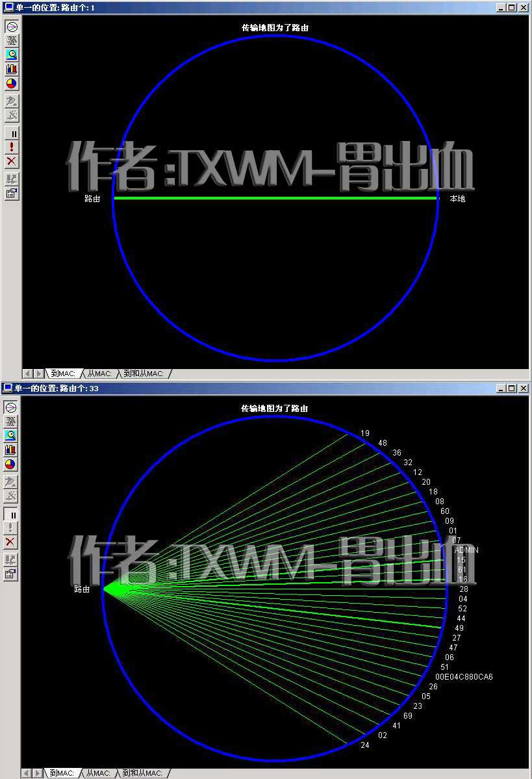Image resolution: width=532 pixels, height=779 pixels.
Task: Open the outline table view in the 路由个: 1 window
Action: 12,41
